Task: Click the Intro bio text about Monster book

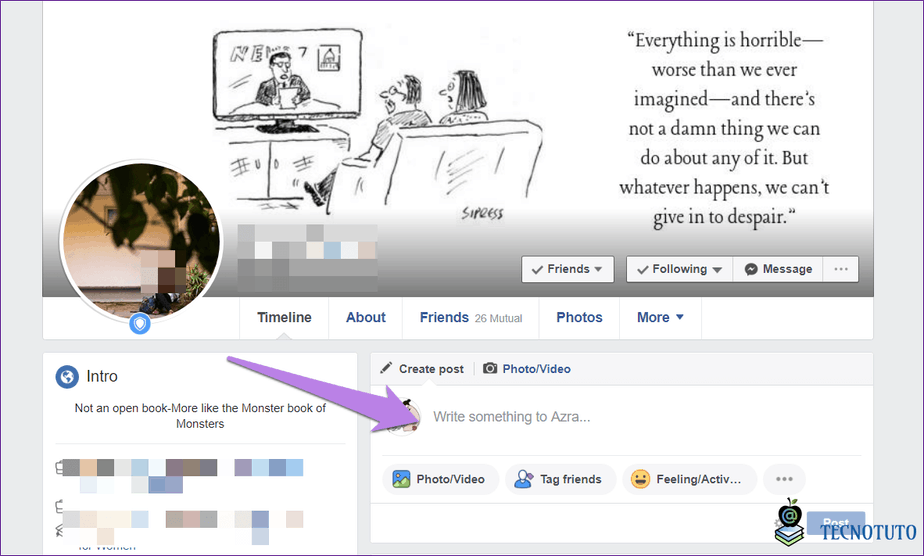Action: [200, 416]
